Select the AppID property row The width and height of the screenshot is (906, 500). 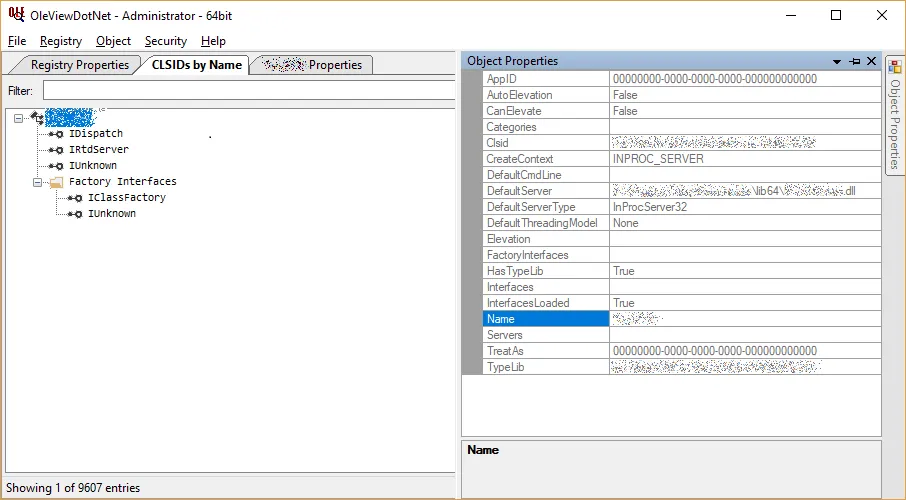682,79
